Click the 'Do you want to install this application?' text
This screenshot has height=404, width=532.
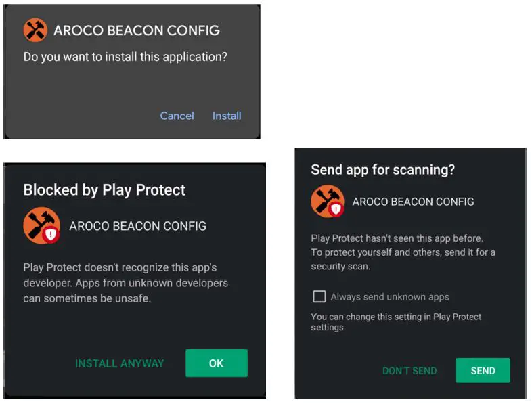click(x=125, y=57)
